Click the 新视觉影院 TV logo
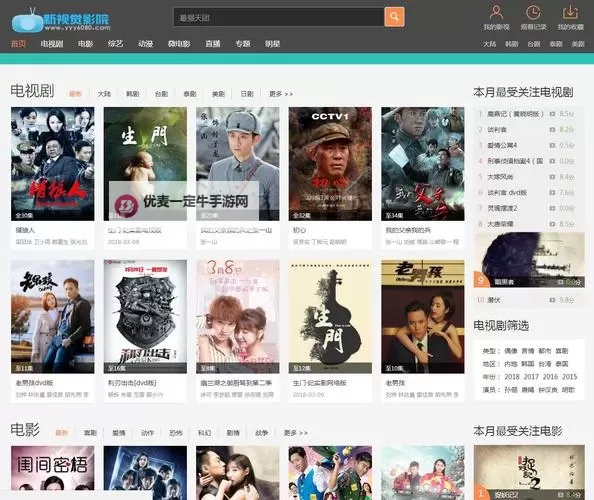594x500 pixels. [61, 20]
